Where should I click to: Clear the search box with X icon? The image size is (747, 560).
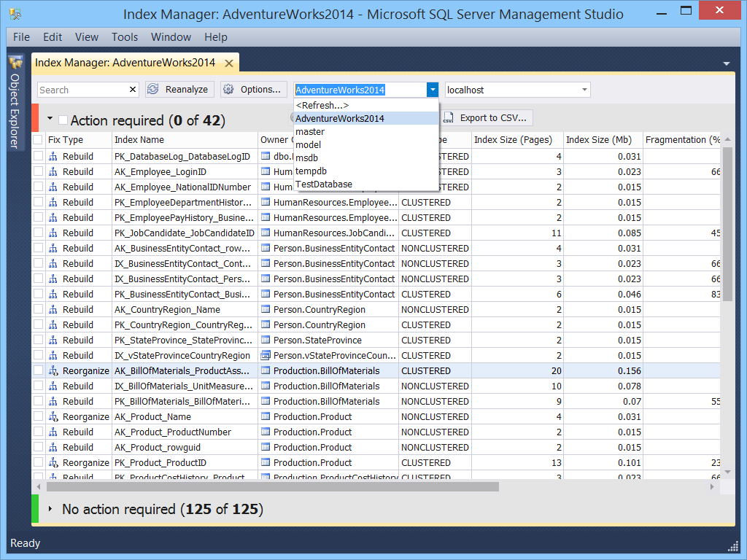(x=133, y=90)
